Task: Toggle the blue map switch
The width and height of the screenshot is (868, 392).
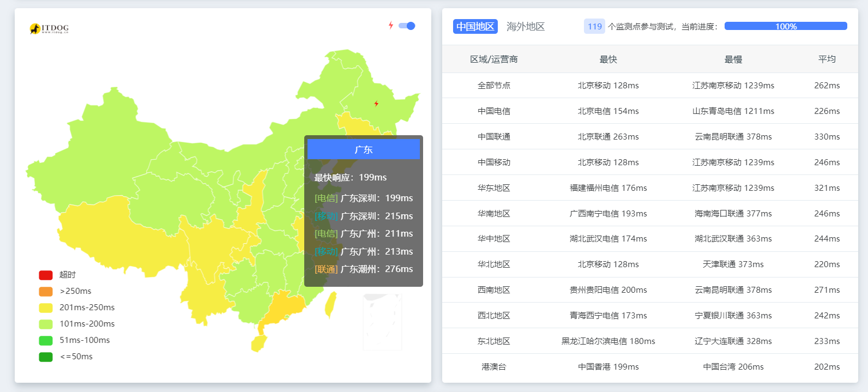Action: pos(407,26)
